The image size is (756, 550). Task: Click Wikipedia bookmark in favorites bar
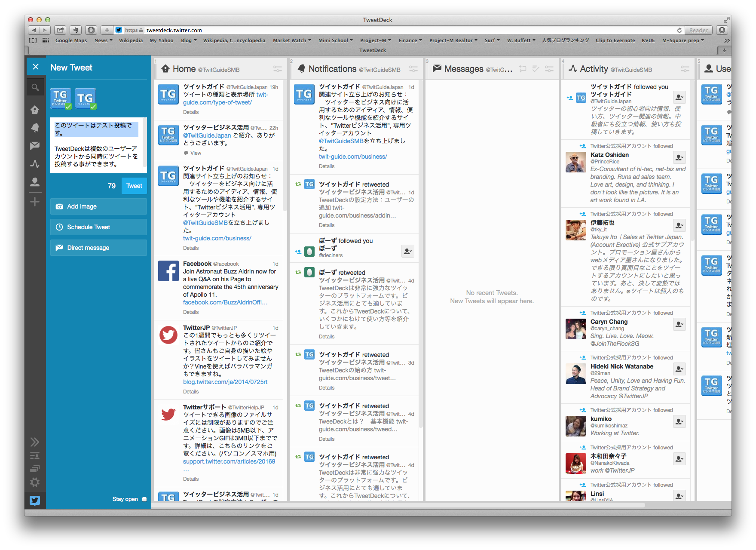131,40
